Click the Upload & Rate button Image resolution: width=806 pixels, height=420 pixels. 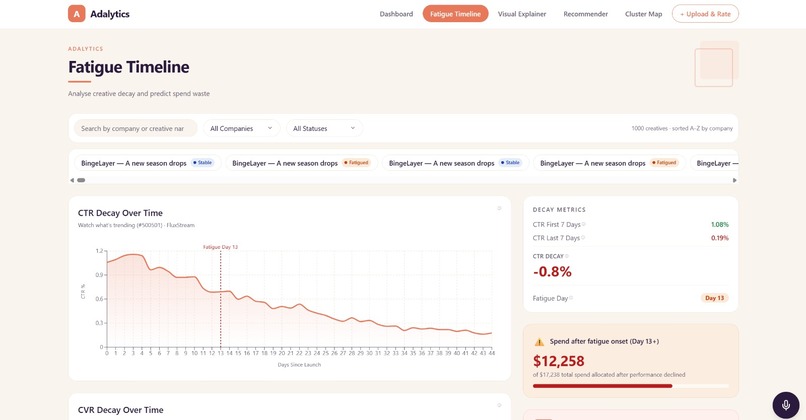click(705, 14)
